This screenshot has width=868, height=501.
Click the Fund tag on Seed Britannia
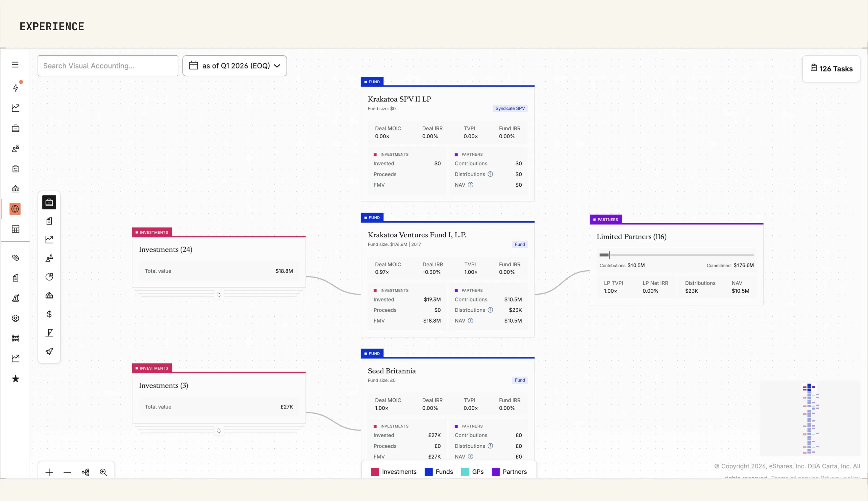click(520, 380)
